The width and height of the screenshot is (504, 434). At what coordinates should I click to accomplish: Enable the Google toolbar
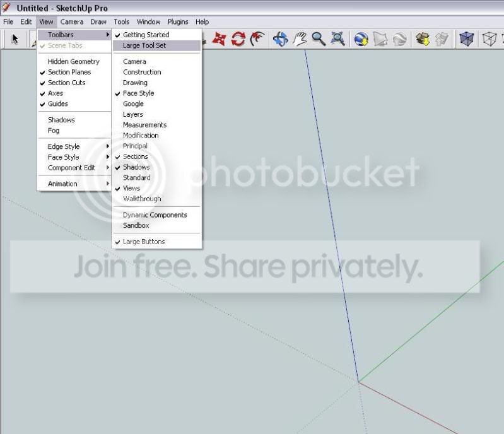tap(157, 104)
